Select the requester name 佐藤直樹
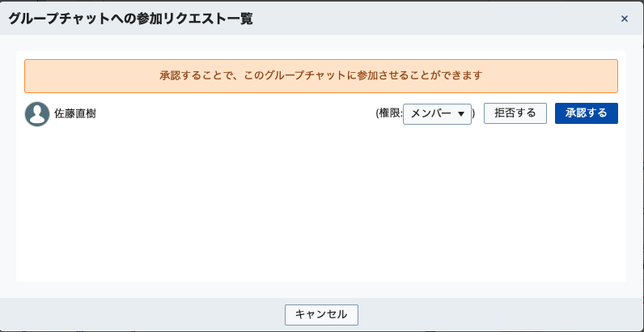Viewport: 644px width, 332px height. point(75,114)
